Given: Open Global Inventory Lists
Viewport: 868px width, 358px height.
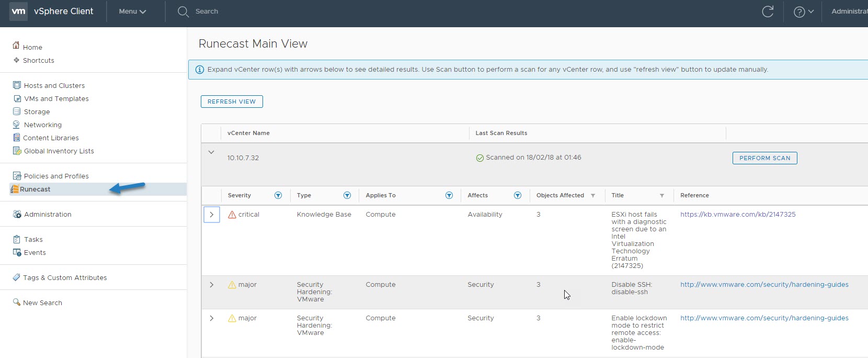Looking at the screenshot, I should [x=59, y=151].
